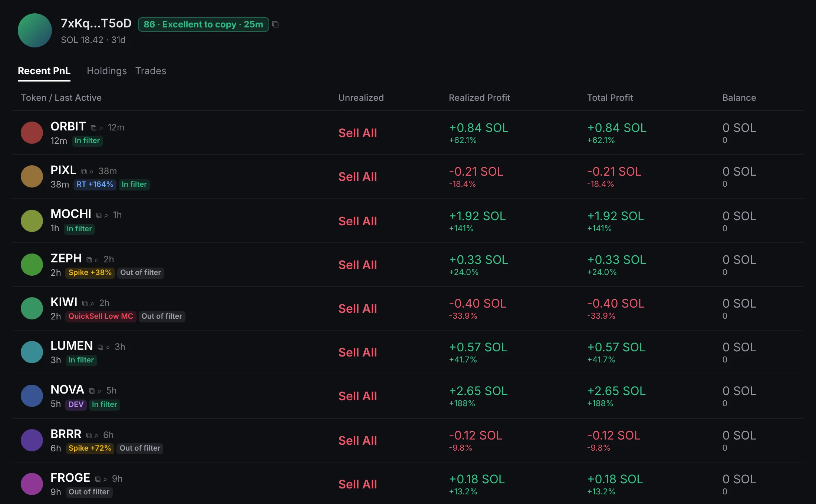
Task: Select the 'Spike +72%' tag on BRRR
Action: [x=90, y=448]
